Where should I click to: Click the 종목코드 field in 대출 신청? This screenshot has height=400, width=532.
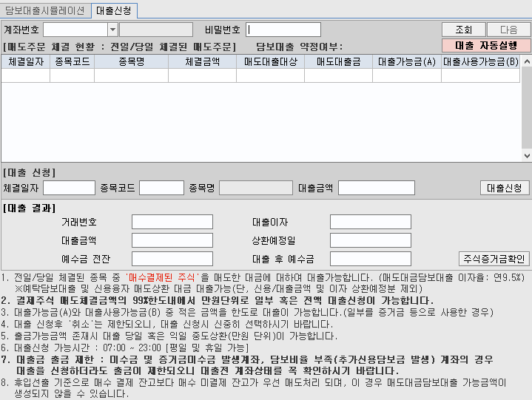click(x=162, y=188)
